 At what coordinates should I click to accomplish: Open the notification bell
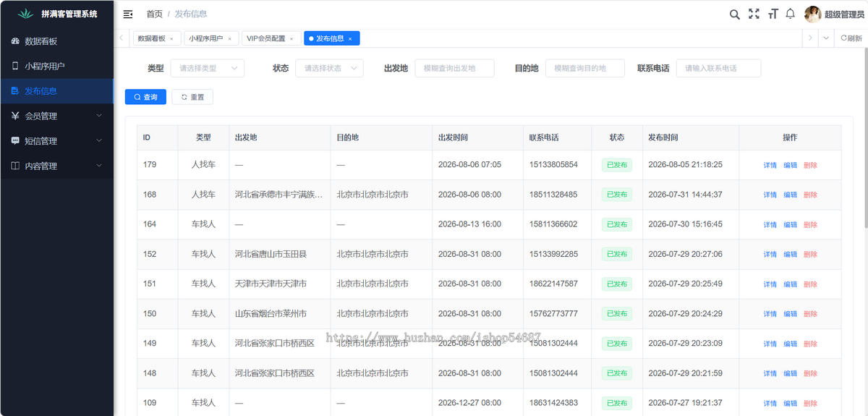(x=791, y=14)
